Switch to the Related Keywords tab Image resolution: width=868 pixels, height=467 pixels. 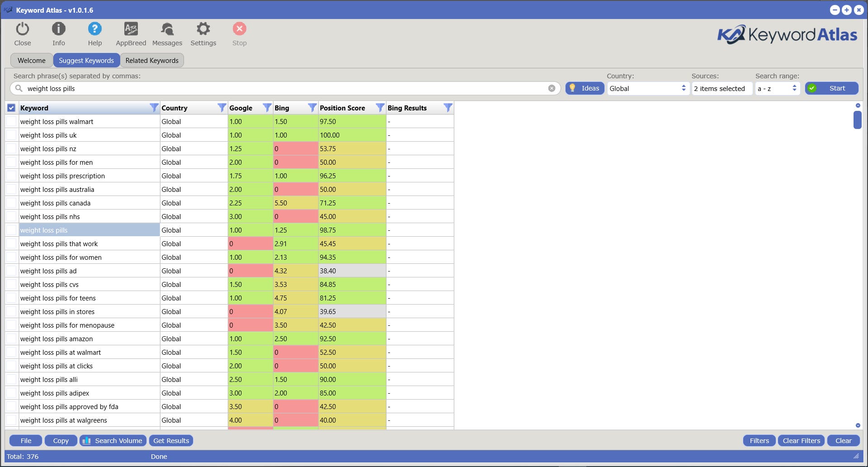(x=152, y=60)
